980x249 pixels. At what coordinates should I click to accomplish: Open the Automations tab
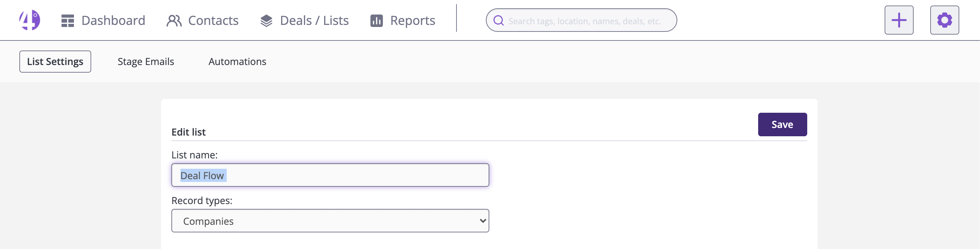pyautogui.click(x=237, y=61)
